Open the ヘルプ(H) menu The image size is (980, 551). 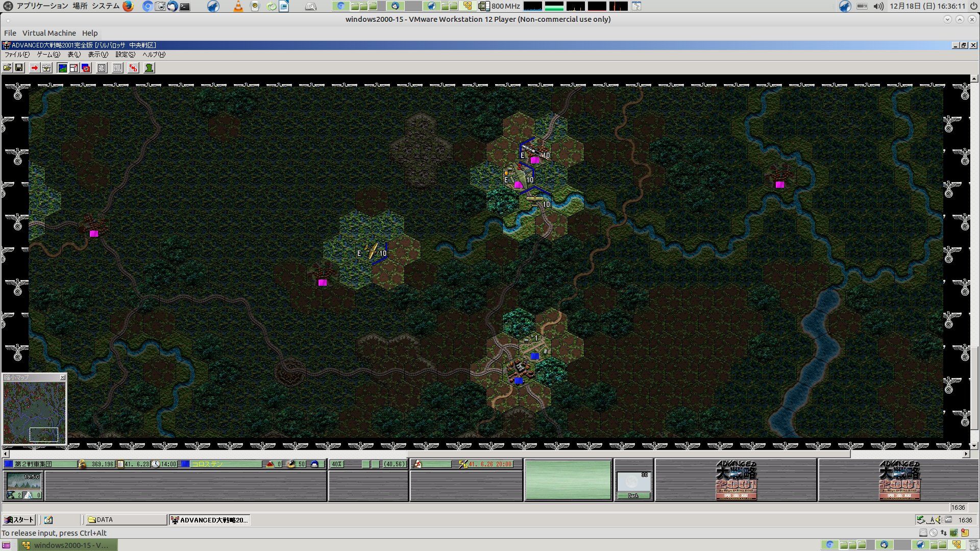154,55
